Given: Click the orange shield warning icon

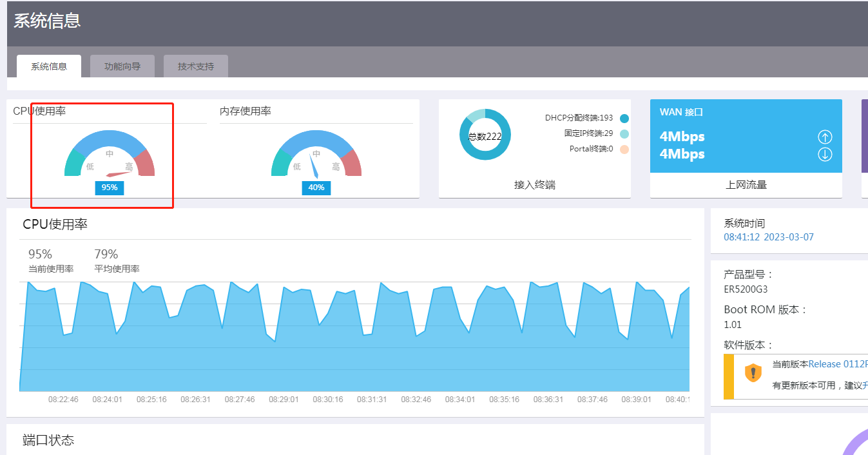Looking at the screenshot, I should [753, 373].
